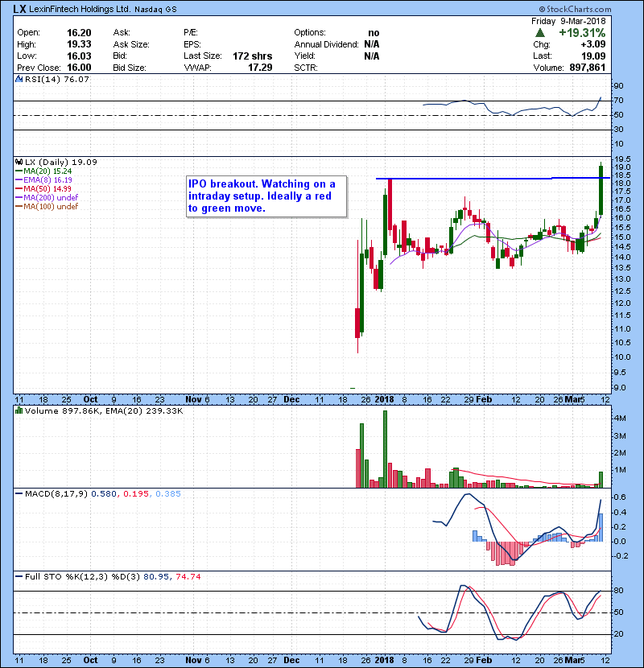Click the 18.5 price axis label
The width and height of the screenshot is (644, 668).
tap(622, 175)
